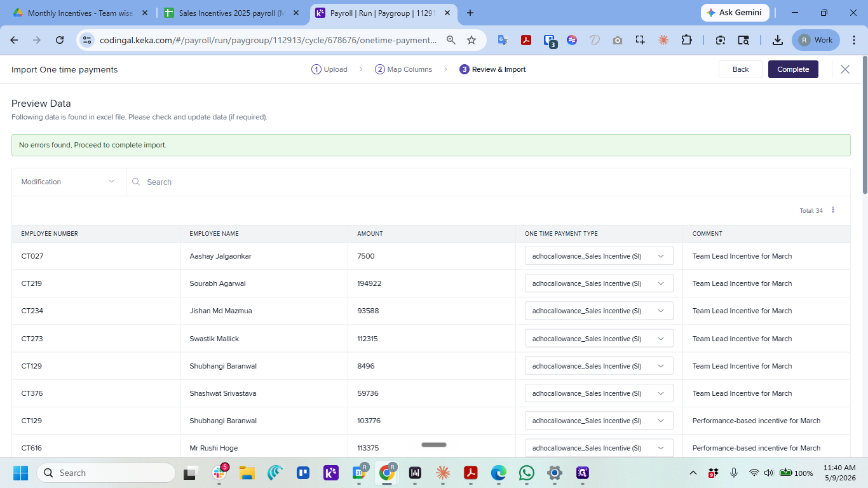This screenshot has width=868, height=488.
Task: Click Complete to finish import
Action: tap(793, 69)
